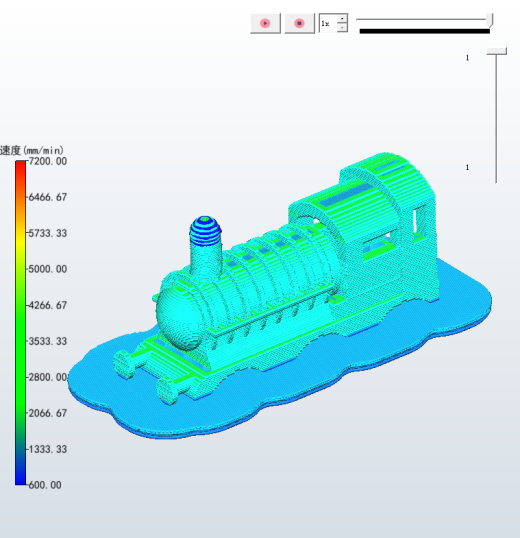Click the vertical layer slider handle at top
520x538 pixels.
(496, 51)
